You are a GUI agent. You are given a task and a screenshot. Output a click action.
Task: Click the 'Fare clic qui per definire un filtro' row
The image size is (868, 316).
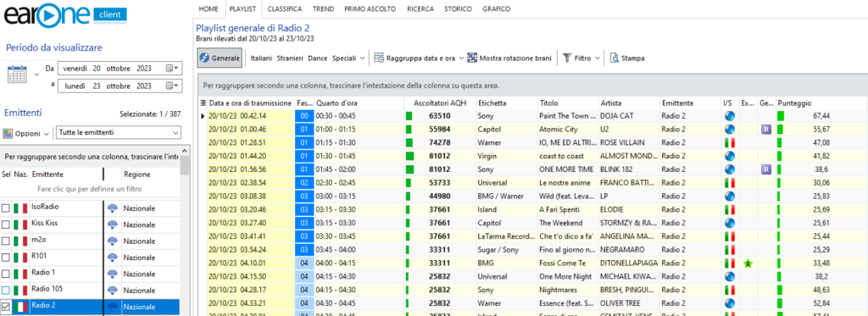pyautogui.click(x=91, y=189)
